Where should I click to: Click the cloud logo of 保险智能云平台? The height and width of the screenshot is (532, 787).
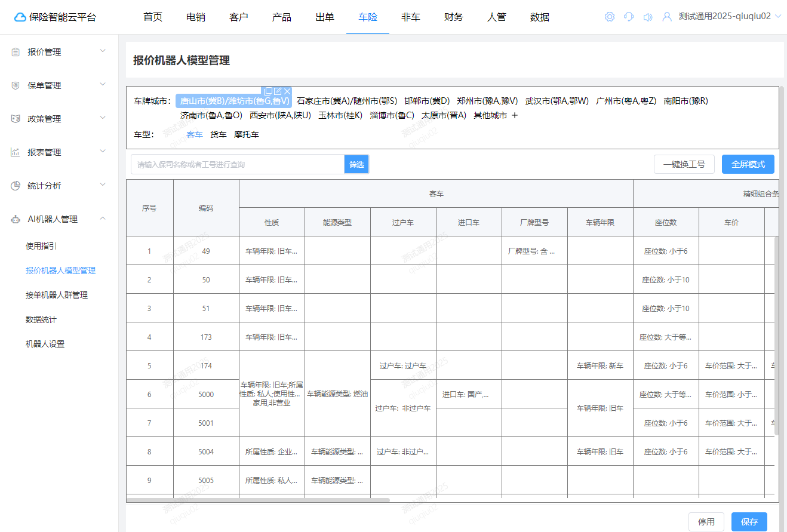(20, 17)
